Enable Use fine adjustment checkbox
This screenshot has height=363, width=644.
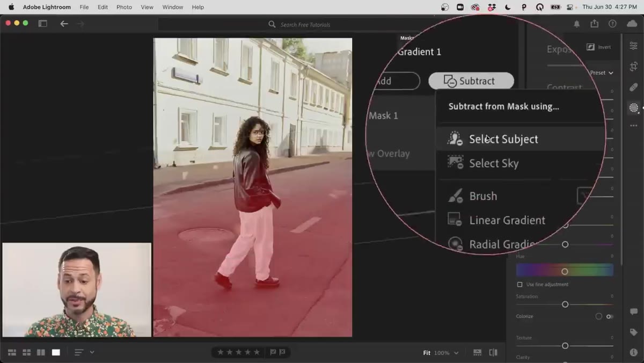[519, 284]
